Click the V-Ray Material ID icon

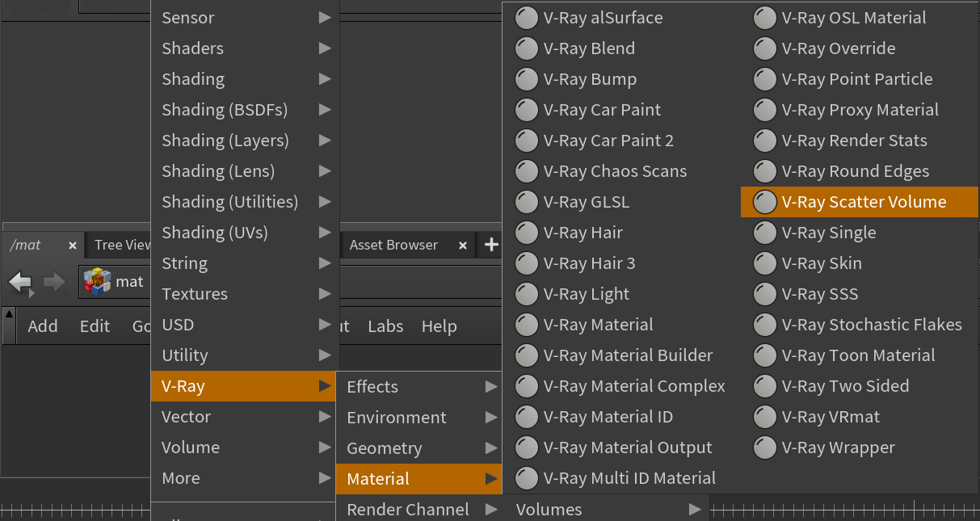pos(527,417)
